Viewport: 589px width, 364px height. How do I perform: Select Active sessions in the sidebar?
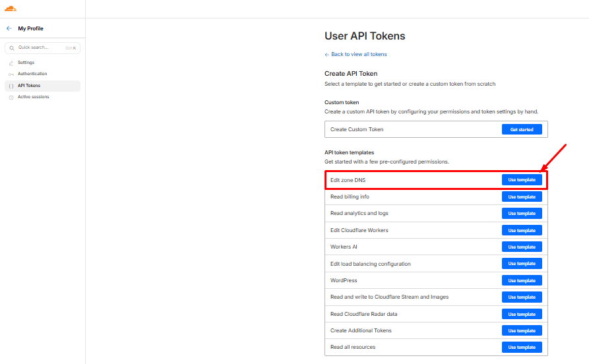33,97
